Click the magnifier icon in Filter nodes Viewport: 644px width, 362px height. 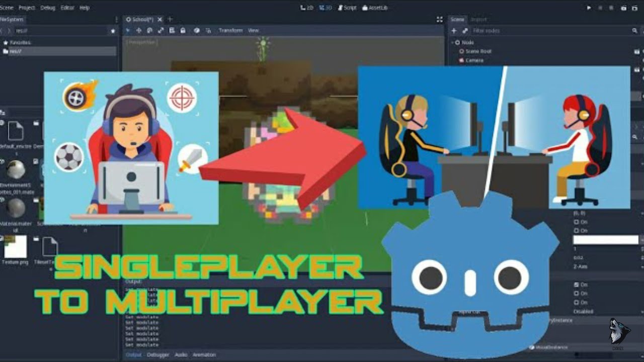635,31
